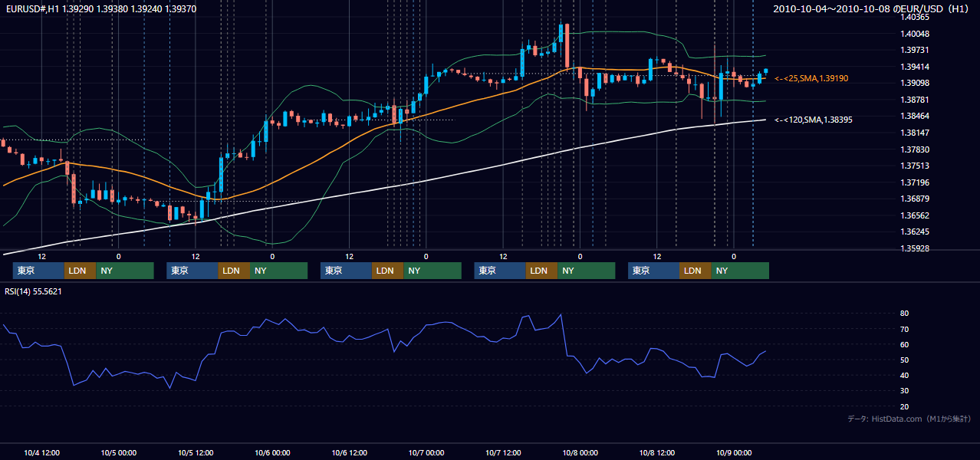Click price axis value 1.37830

click(x=915, y=149)
